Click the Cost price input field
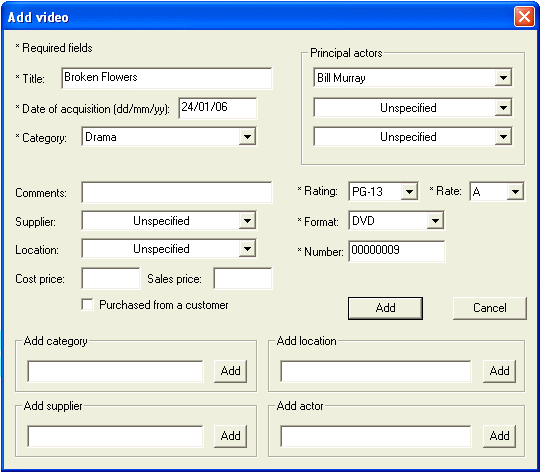The height and width of the screenshot is (473, 540). point(111,278)
